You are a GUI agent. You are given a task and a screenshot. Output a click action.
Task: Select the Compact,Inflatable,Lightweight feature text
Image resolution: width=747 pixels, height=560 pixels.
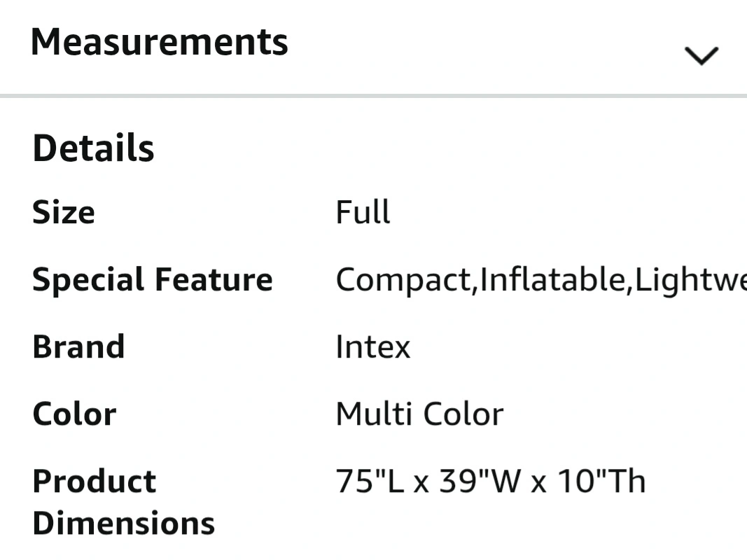pos(541,279)
